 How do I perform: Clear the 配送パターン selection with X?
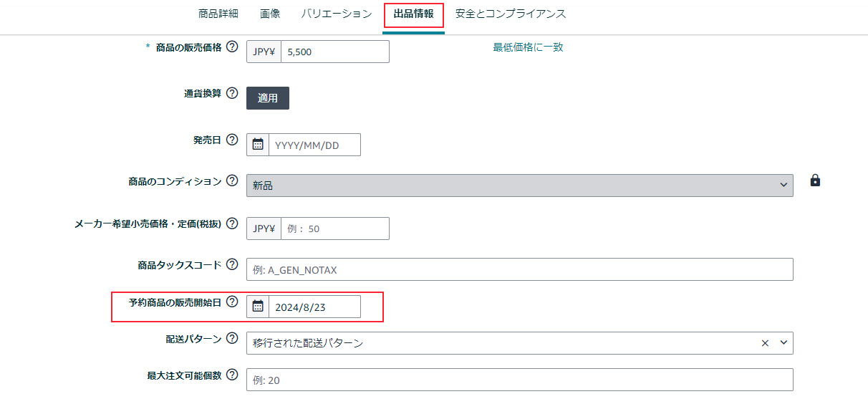[765, 343]
